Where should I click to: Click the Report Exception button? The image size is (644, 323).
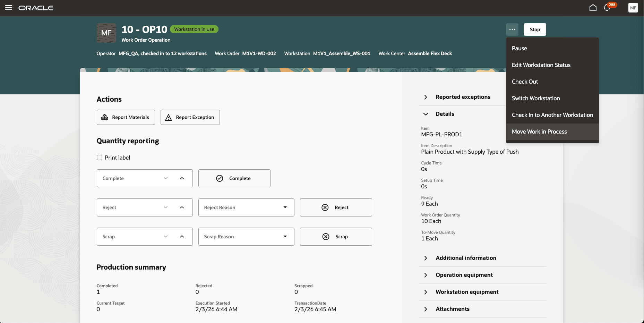[190, 117]
